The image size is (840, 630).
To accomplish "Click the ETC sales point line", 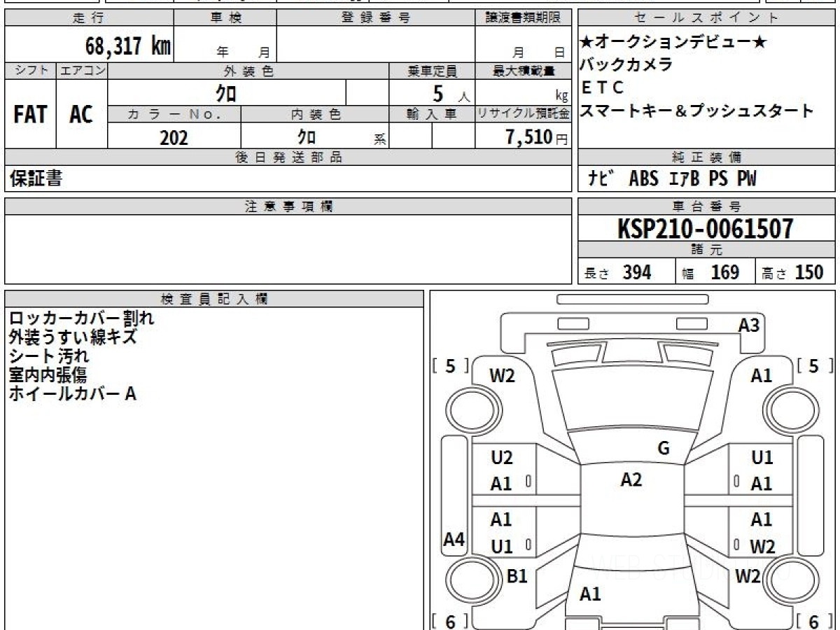I will 602,87.
